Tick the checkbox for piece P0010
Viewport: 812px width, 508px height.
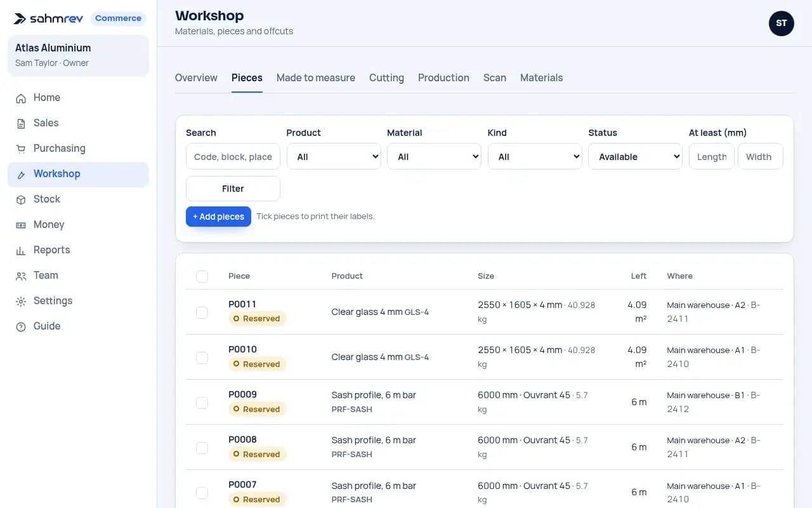pos(202,358)
